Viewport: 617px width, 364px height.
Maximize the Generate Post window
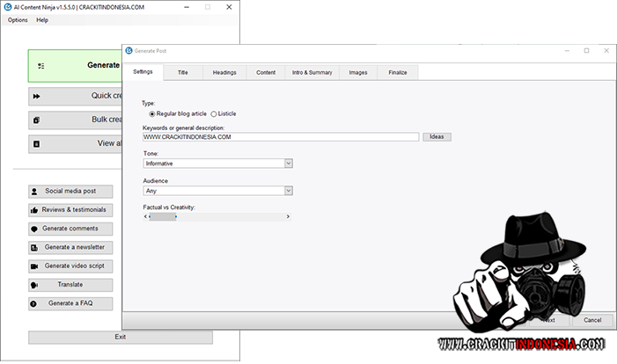coord(586,51)
